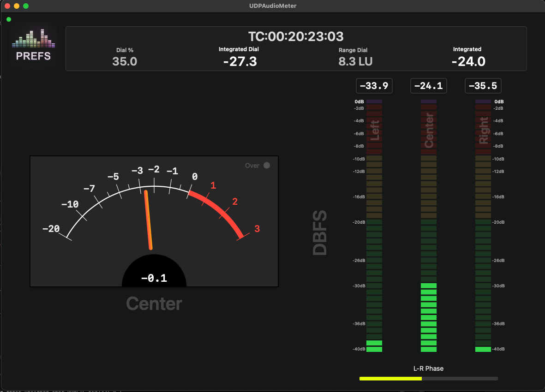Screen dimensions: 545x392
Task: Select the Dial % value 35.0
Action: tap(125, 61)
